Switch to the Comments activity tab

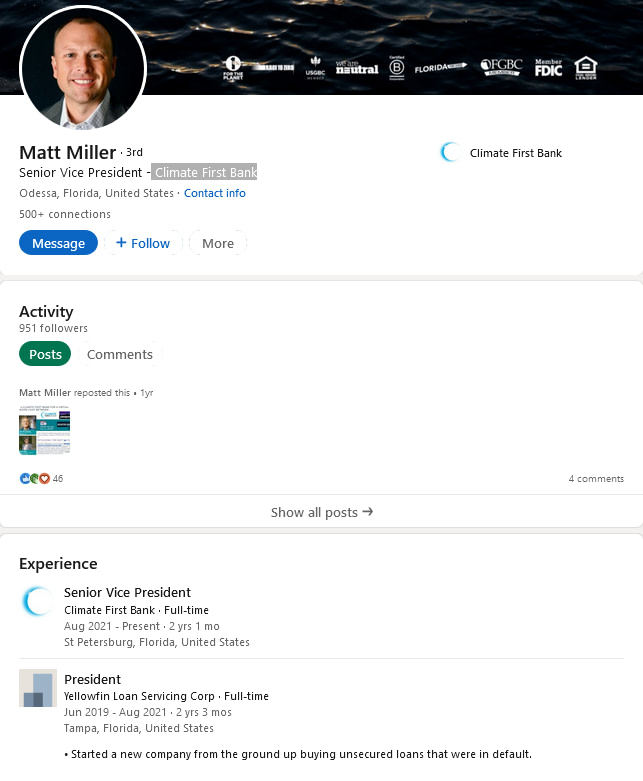pos(120,354)
